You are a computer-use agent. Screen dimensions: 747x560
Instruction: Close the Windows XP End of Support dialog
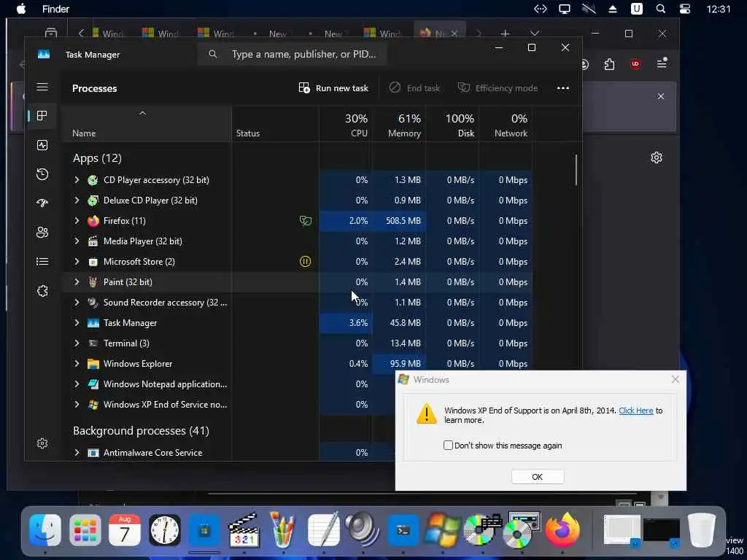(675, 379)
